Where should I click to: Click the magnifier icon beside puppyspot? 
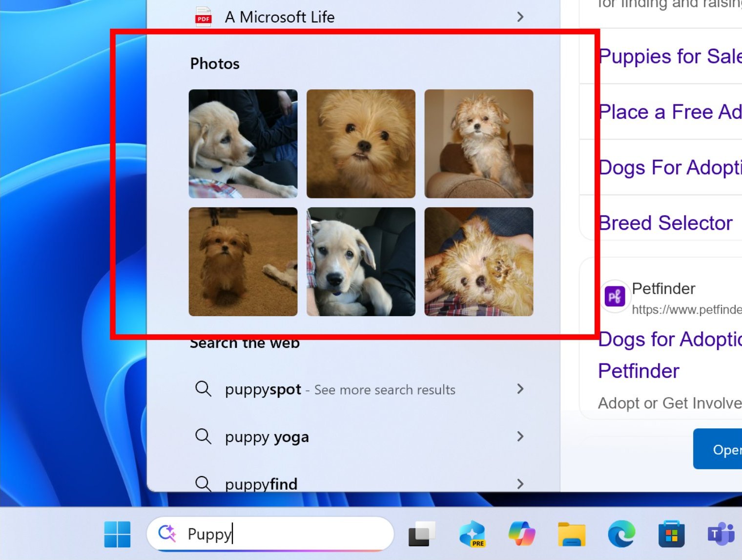click(x=203, y=389)
